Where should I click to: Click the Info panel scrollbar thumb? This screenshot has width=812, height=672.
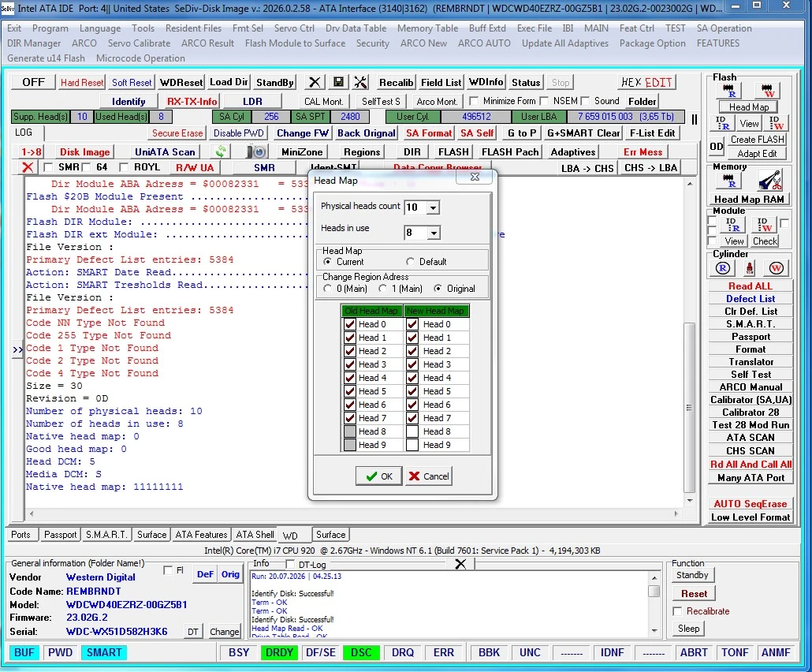point(654,592)
